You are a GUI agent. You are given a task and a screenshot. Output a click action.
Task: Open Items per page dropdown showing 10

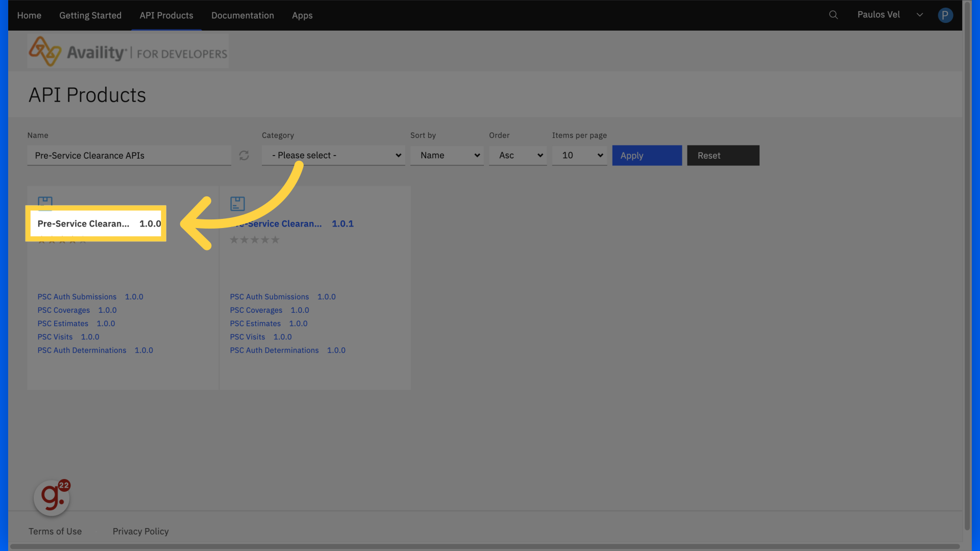point(579,155)
